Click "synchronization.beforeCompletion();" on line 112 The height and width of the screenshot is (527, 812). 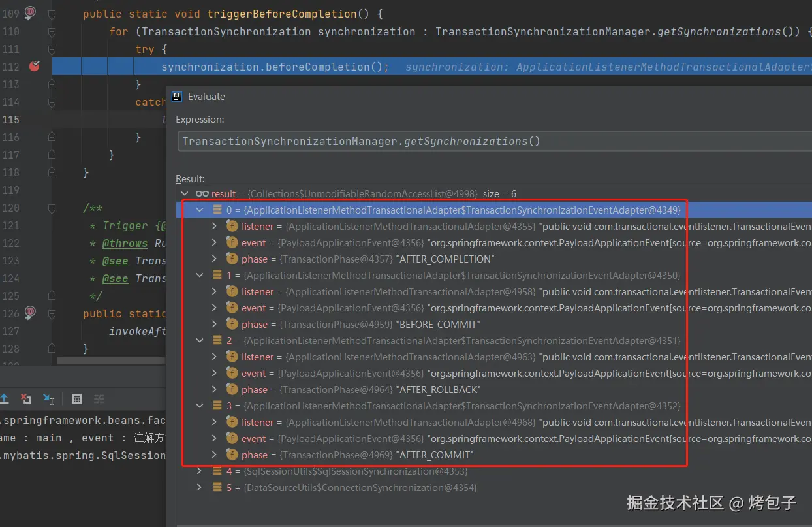click(275, 67)
